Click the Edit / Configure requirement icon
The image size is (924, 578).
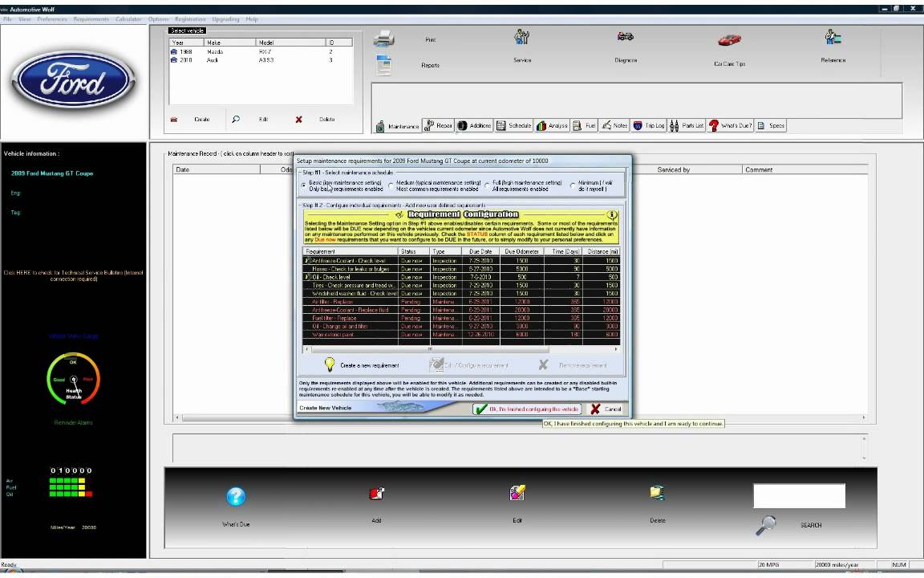pos(436,364)
